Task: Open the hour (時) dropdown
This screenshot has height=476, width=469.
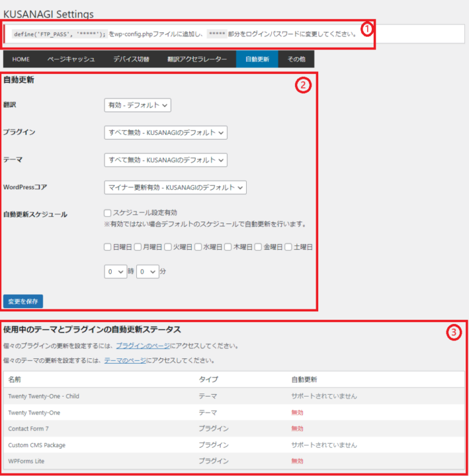Action: point(115,272)
